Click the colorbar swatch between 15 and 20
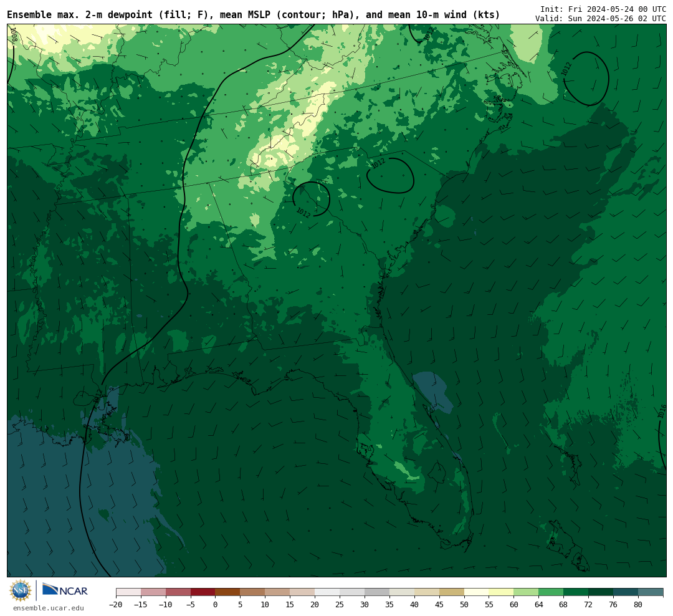Screen dimensions: 673x616 303,592
